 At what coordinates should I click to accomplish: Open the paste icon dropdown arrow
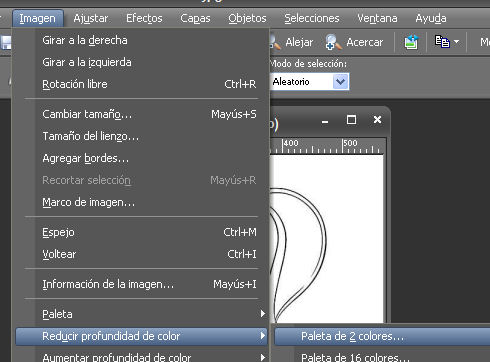click(x=456, y=42)
